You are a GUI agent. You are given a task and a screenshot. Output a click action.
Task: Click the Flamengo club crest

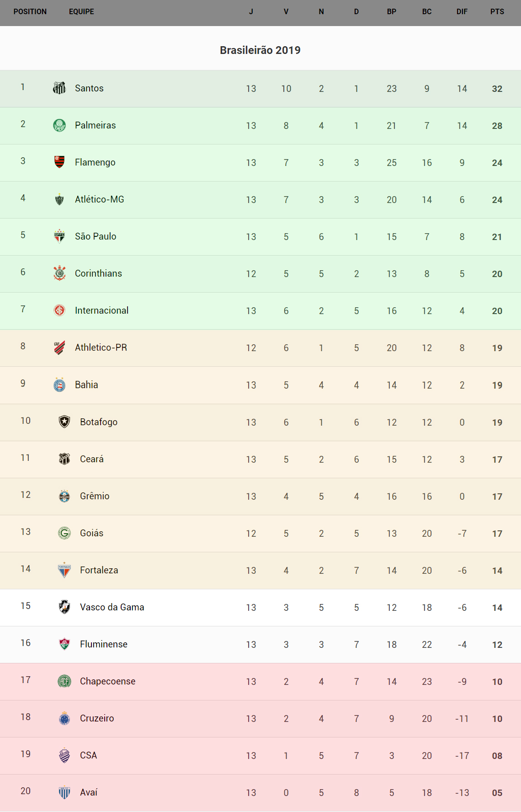tap(59, 162)
